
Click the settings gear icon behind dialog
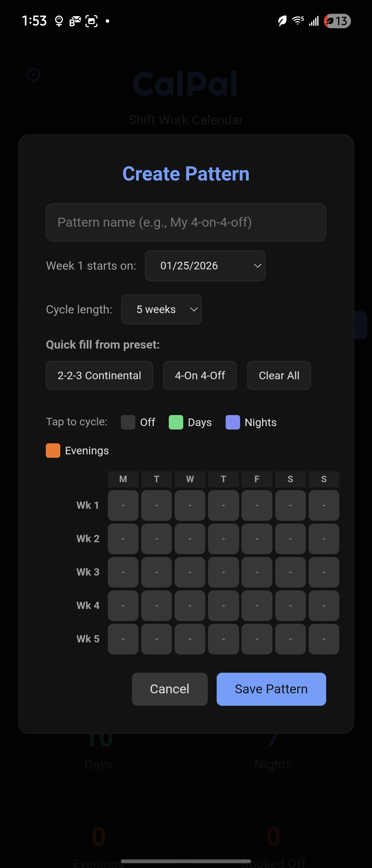34,75
